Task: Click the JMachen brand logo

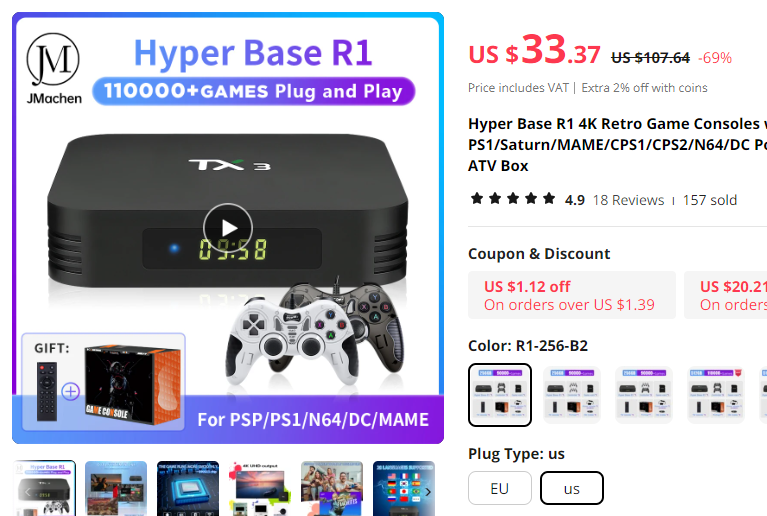Action: [x=53, y=69]
